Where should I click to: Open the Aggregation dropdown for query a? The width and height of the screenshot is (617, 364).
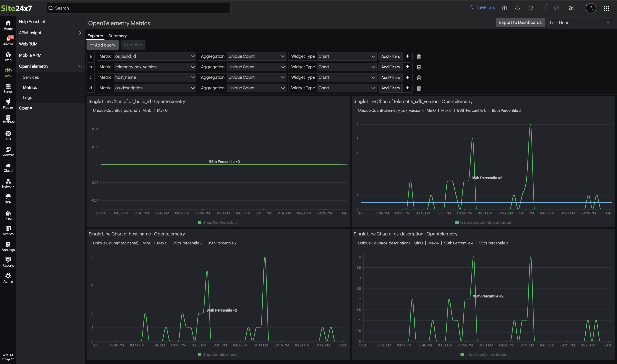tap(256, 56)
